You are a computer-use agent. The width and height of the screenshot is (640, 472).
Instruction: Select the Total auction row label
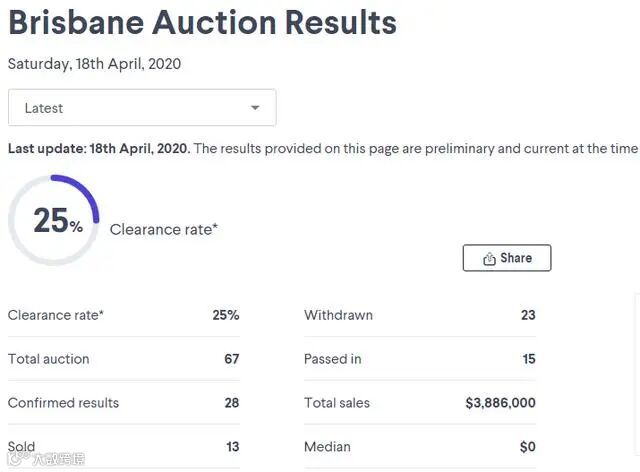(49, 359)
